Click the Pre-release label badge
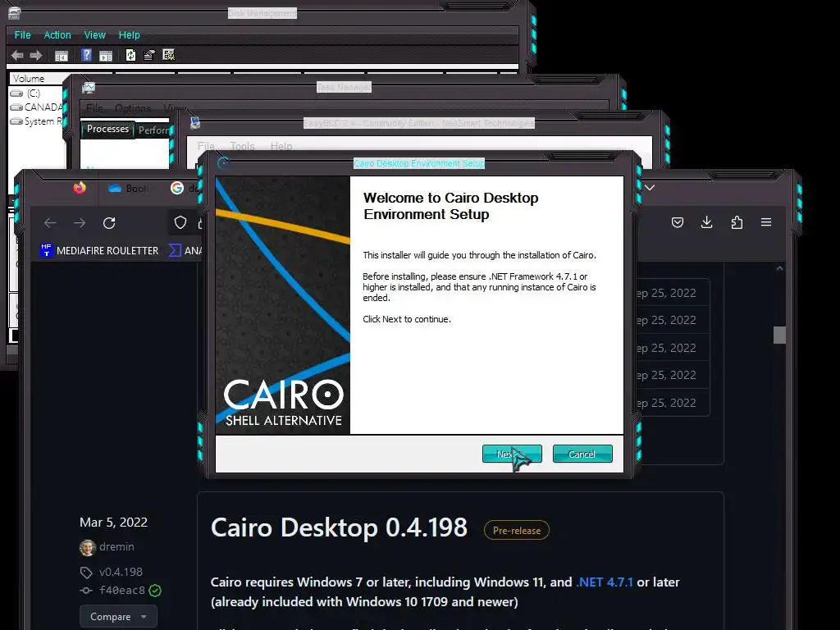 coord(517,531)
